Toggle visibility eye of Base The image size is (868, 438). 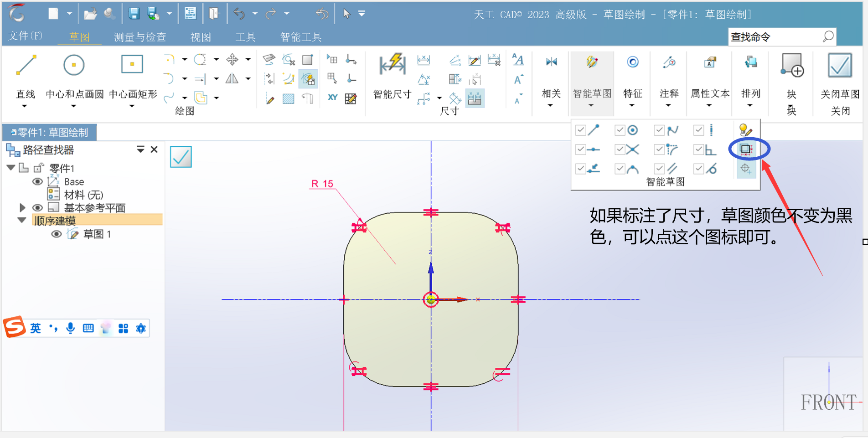[x=37, y=181]
